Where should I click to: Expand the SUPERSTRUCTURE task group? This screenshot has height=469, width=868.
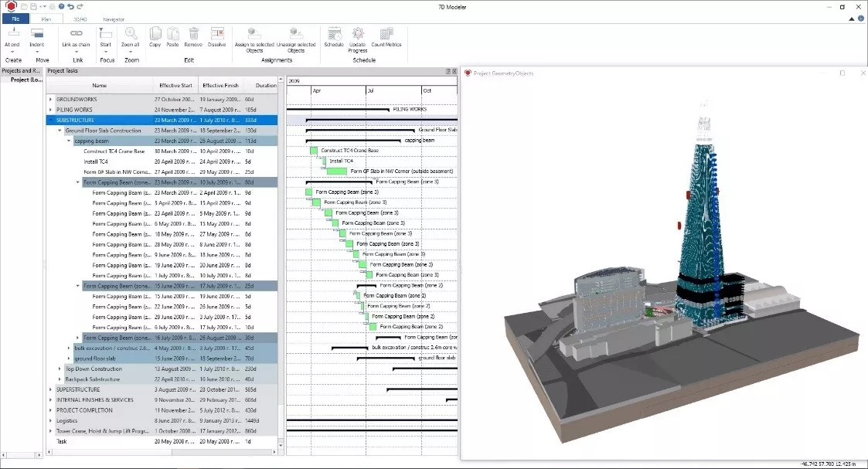point(51,389)
